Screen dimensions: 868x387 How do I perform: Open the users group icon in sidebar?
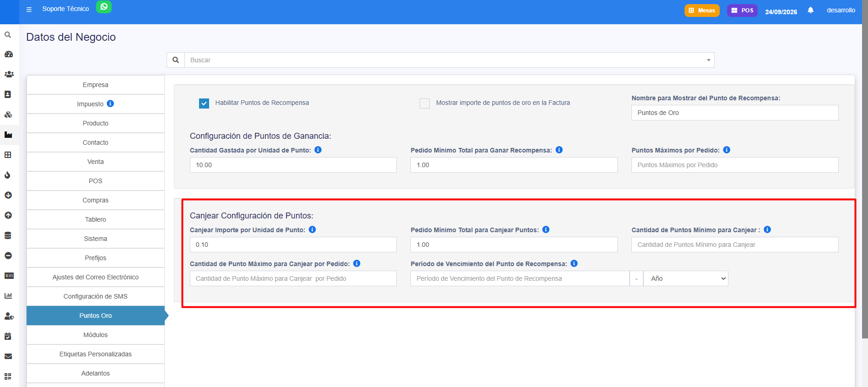(9, 74)
